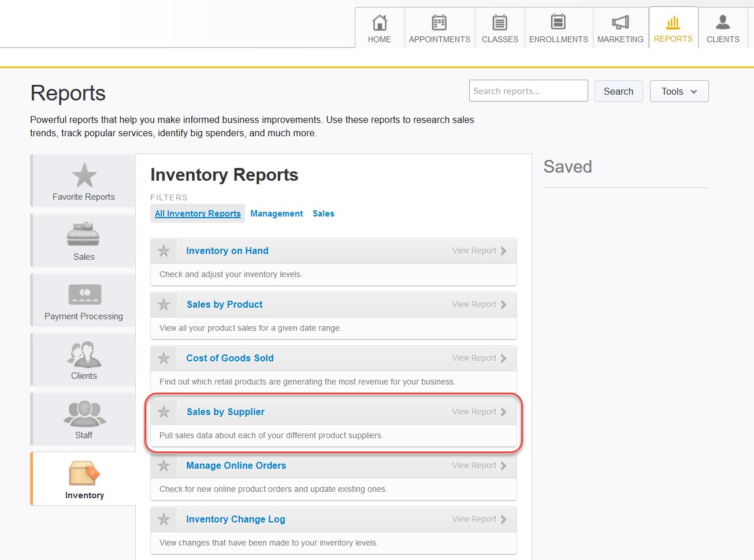
Task: Click the Search reports input field
Action: 528,91
